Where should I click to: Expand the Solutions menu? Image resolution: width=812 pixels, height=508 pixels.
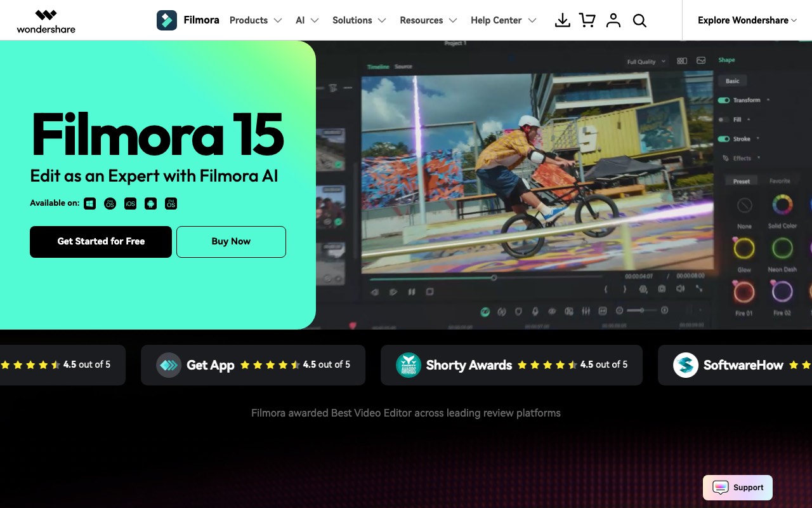pyautogui.click(x=359, y=20)
